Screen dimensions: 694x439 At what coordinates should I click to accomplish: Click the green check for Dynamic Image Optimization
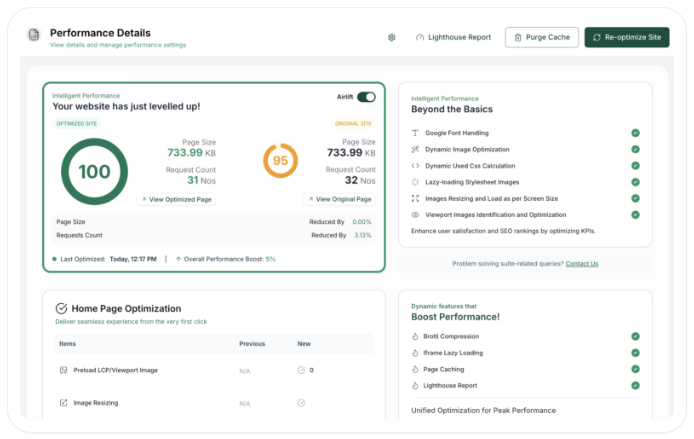(x=635, y=149)
